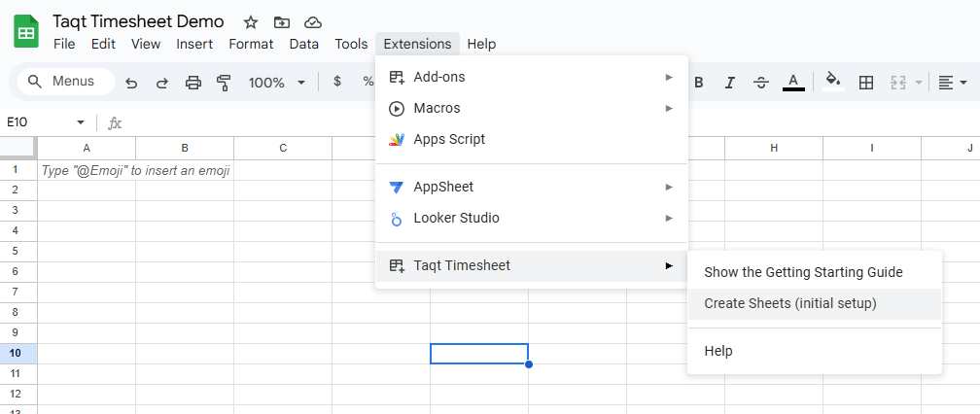The width and height of the screenshot is (980, 414).
Task: Select Taqt Timesheet menu entry
Action: [531, 265]
